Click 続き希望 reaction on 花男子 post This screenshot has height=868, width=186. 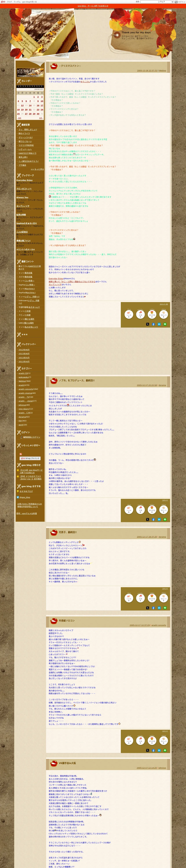[152, 598]
